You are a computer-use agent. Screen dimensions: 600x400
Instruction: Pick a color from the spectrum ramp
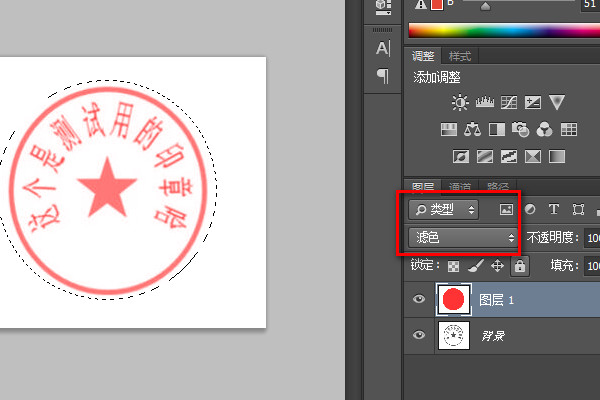(504, 30)
